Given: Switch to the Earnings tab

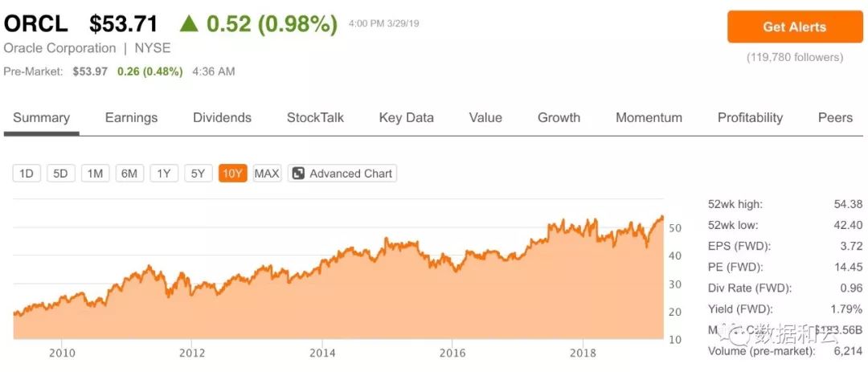Looking at the screenshot, I should 131,118.
